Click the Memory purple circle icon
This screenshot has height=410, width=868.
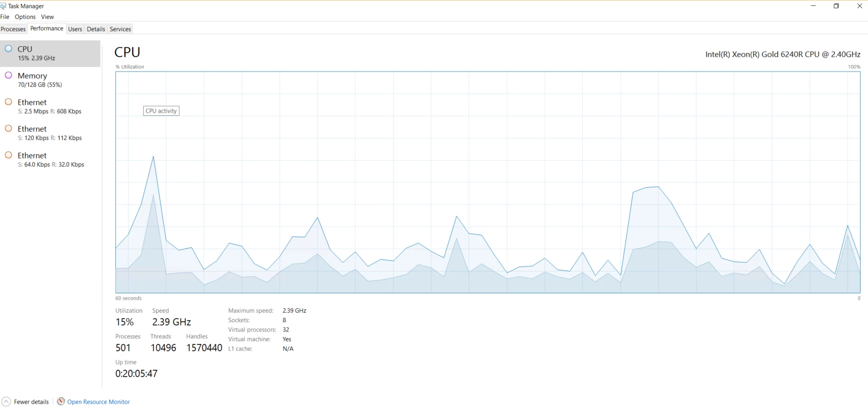coord(8,75)
